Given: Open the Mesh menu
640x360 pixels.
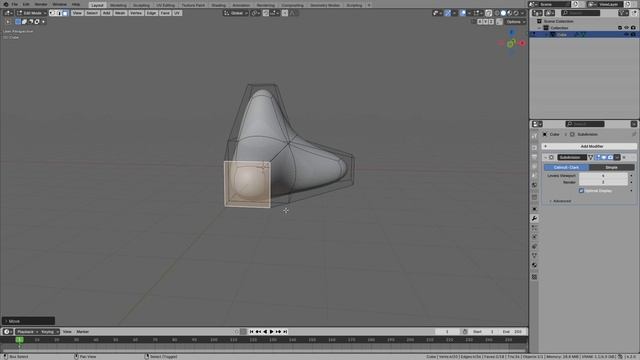Looking at the screenshot, I should tap(120, 13).
